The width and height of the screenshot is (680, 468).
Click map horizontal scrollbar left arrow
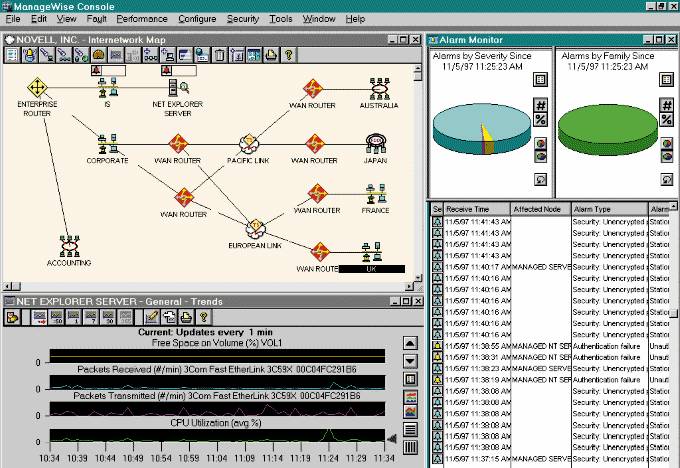tap(7, 287)
